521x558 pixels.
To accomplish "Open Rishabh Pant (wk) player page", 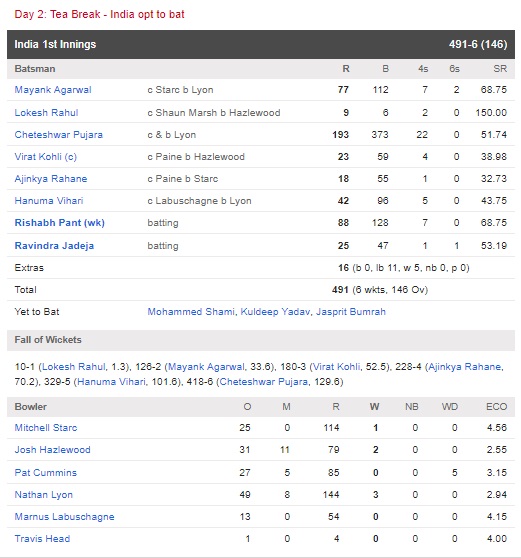I will pos(59,223).
